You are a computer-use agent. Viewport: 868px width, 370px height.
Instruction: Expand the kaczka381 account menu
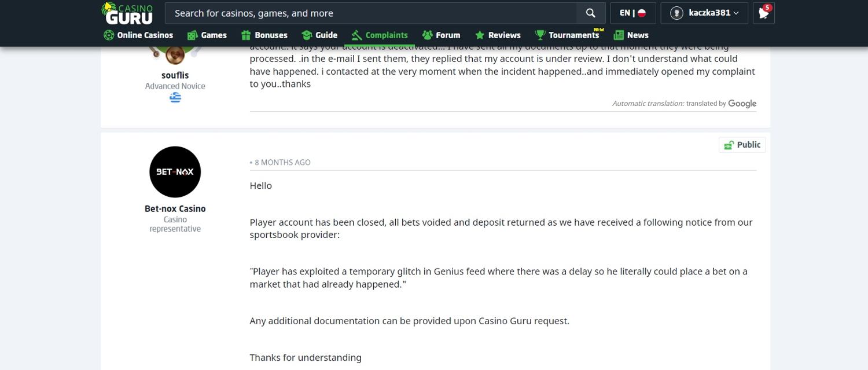(705, 13)
